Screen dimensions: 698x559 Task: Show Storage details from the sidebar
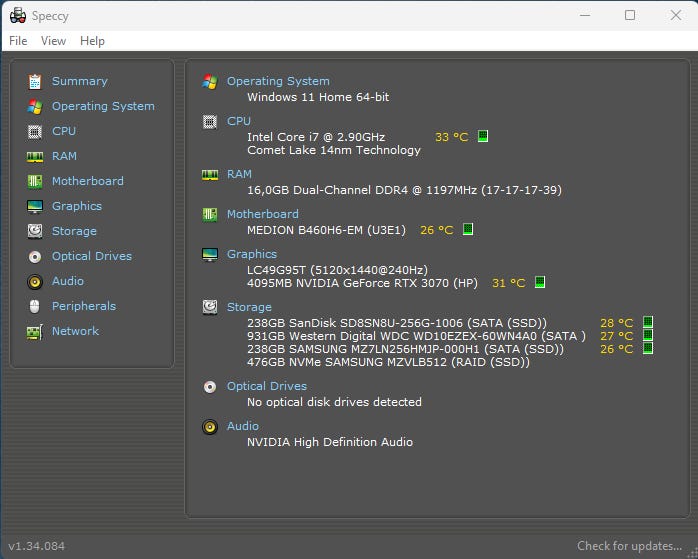(74, 231)
